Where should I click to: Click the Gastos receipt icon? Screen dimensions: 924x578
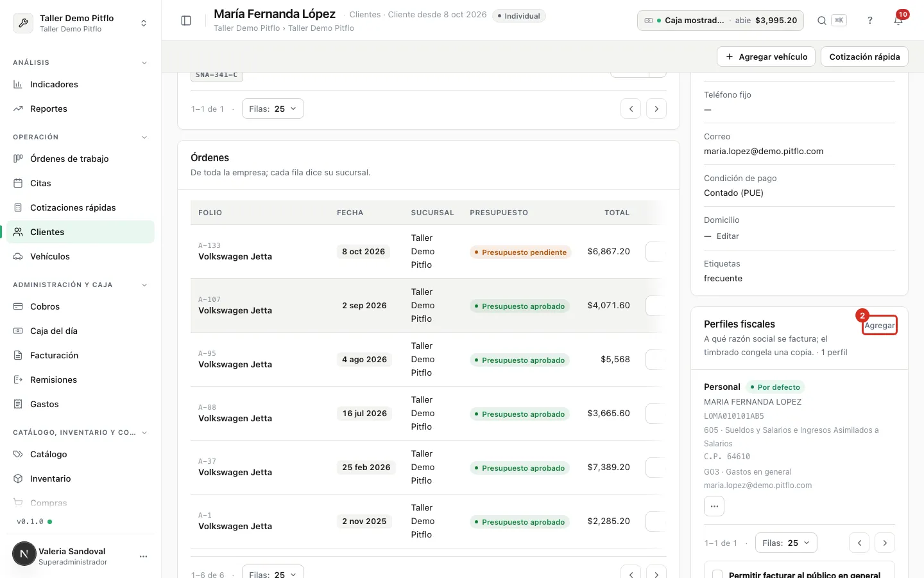pos(18,404)
